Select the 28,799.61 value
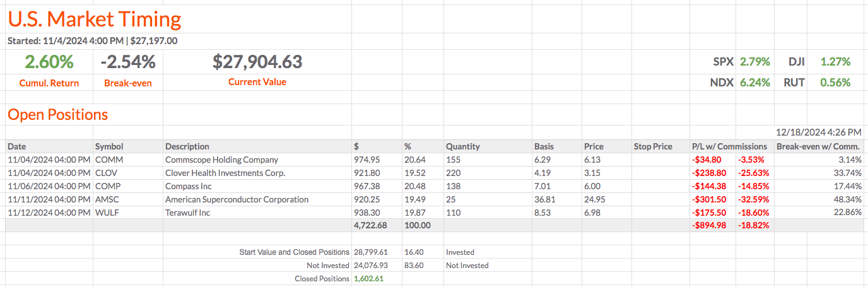 371,252
